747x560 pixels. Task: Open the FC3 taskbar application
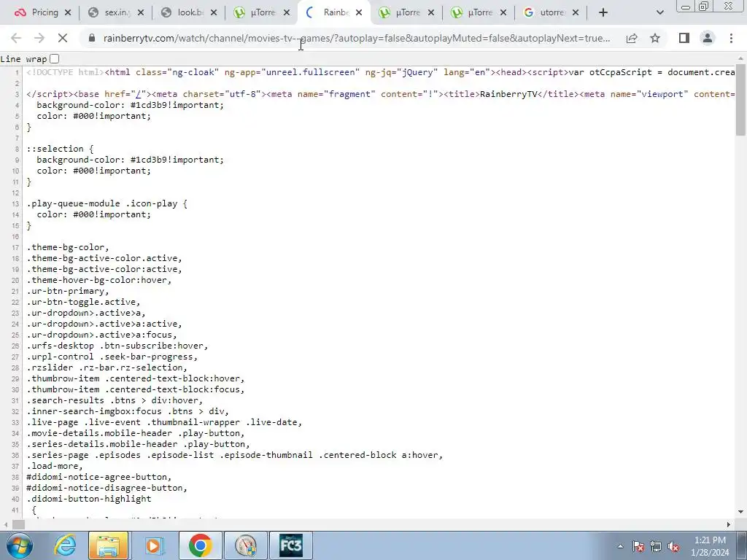pos(290,545)
